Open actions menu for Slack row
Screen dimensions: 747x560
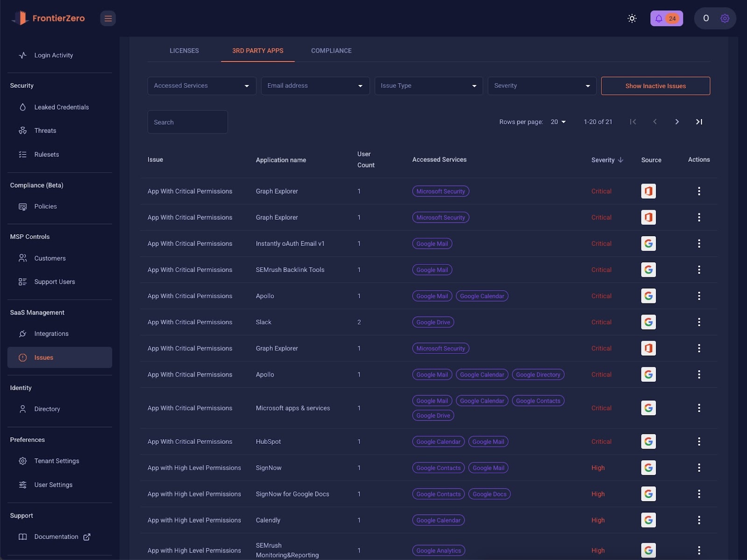click(698, 322)
